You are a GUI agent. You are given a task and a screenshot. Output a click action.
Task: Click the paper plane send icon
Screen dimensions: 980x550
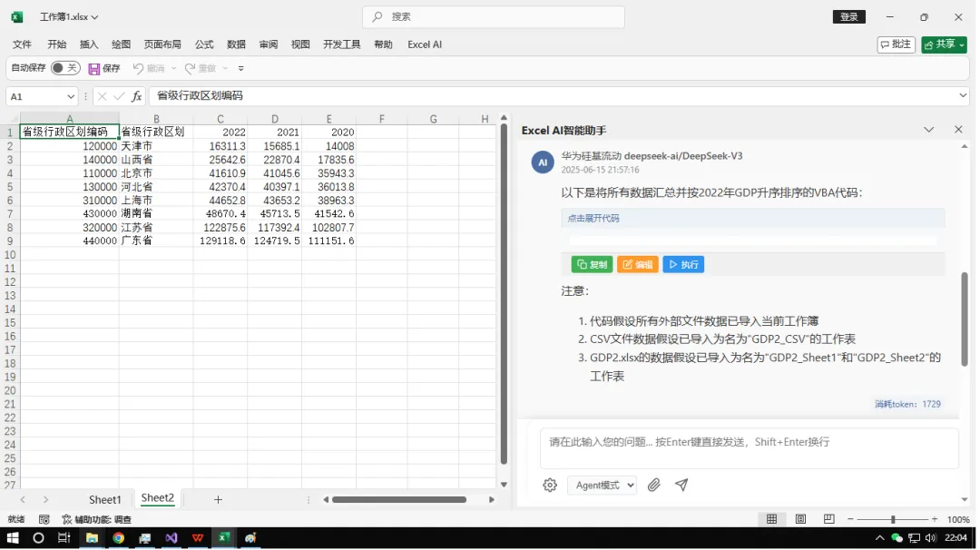pyautogui.click(x=681, y=485)
